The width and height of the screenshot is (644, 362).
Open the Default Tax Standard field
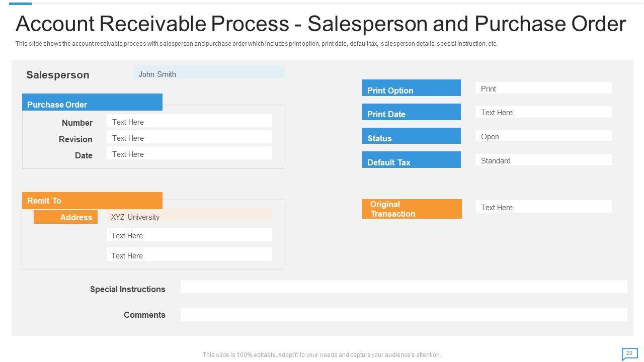click(543, 160)
